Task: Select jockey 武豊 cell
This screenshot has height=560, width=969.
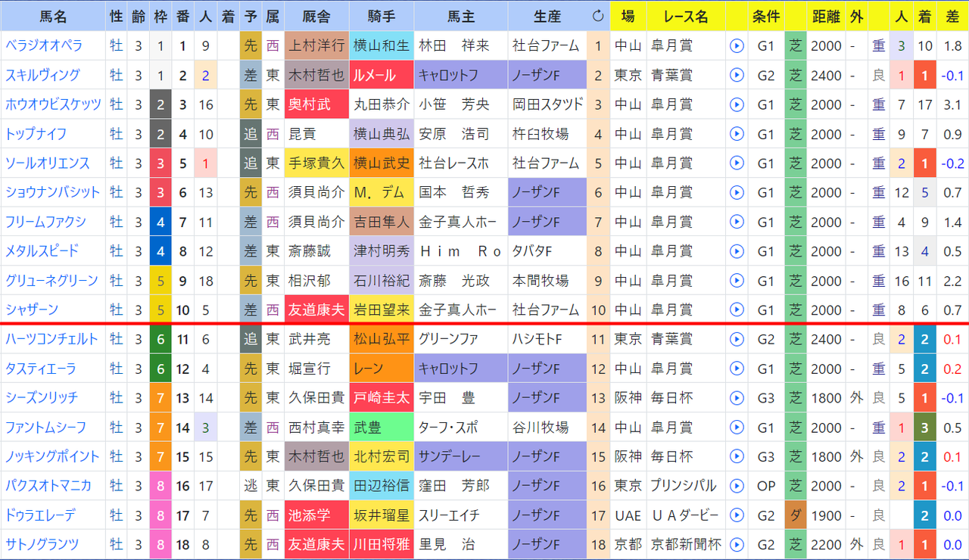Action: tap(382, 427)
